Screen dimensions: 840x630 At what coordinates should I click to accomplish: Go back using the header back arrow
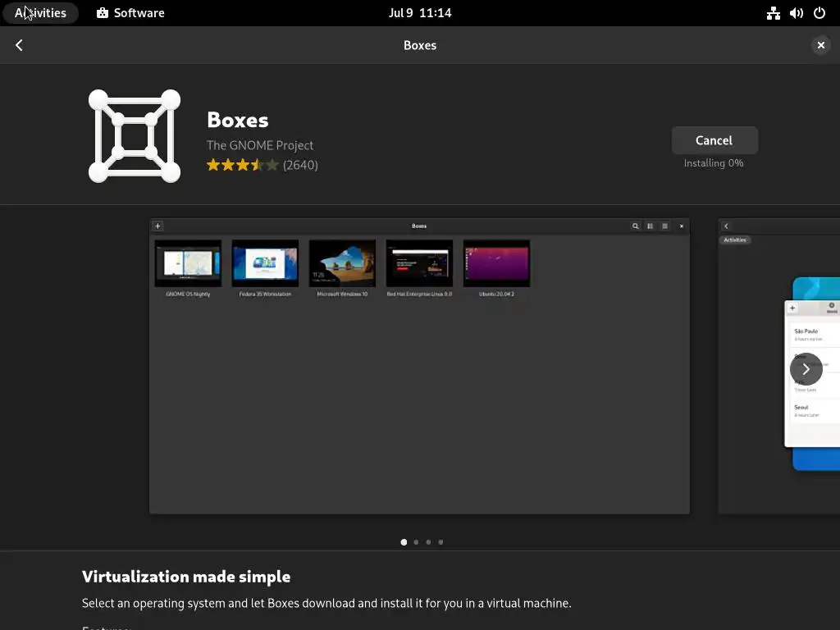[20, 45]
